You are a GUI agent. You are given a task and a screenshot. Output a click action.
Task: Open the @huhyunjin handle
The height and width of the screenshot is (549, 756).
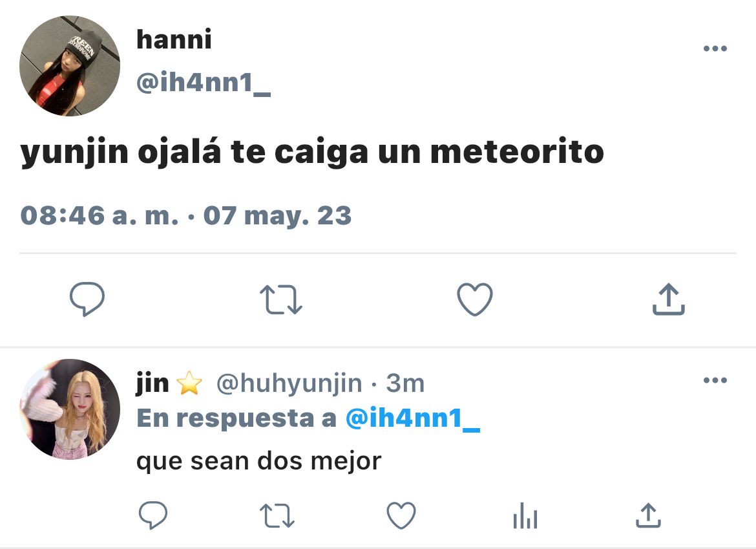coord(289,384)
